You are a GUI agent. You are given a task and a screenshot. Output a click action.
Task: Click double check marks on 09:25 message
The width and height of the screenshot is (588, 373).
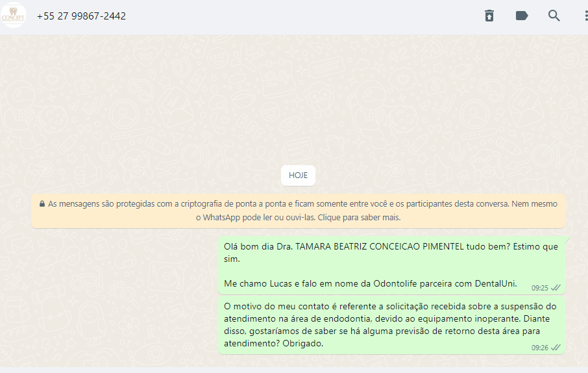coord(556,288)
